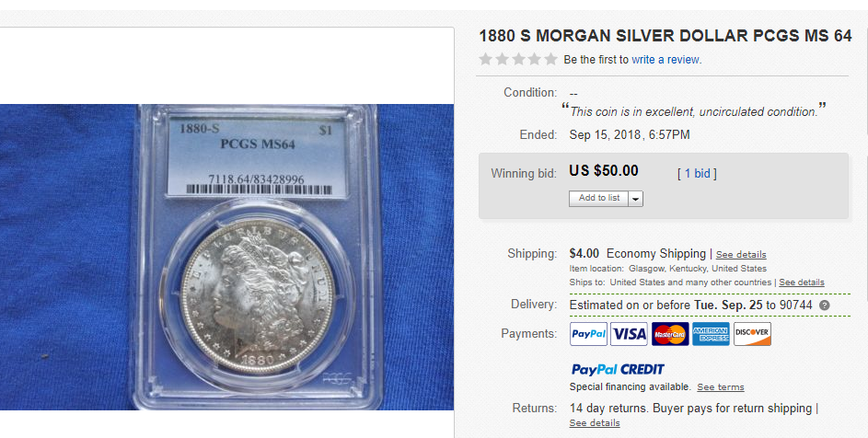The width and height of the screenshot is (868, 438).
Task: Click the MasterCard icon
Action: pos(670,334)
